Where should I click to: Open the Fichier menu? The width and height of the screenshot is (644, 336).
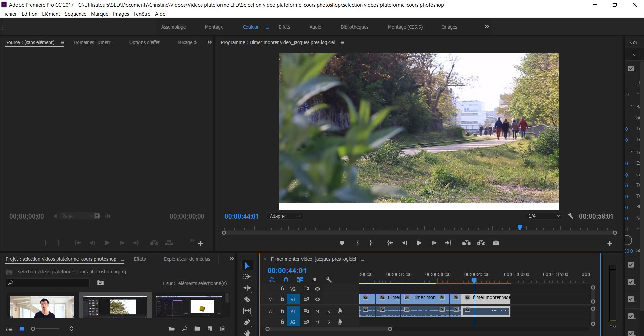pyautogui.click(x=10, y=14)
